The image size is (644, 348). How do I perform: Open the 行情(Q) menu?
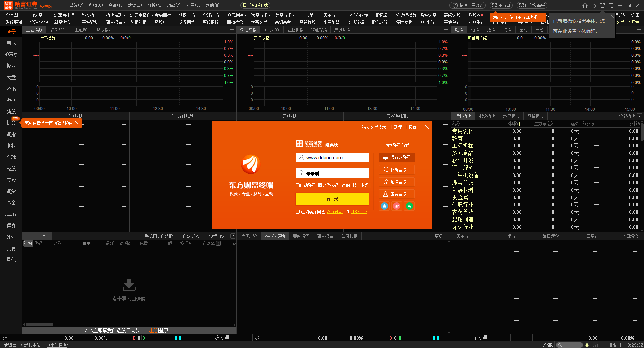[96, 6]
